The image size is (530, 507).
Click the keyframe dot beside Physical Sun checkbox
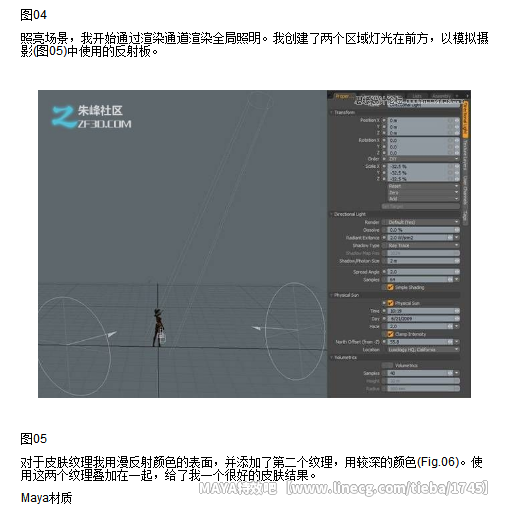tap(384, 303)
